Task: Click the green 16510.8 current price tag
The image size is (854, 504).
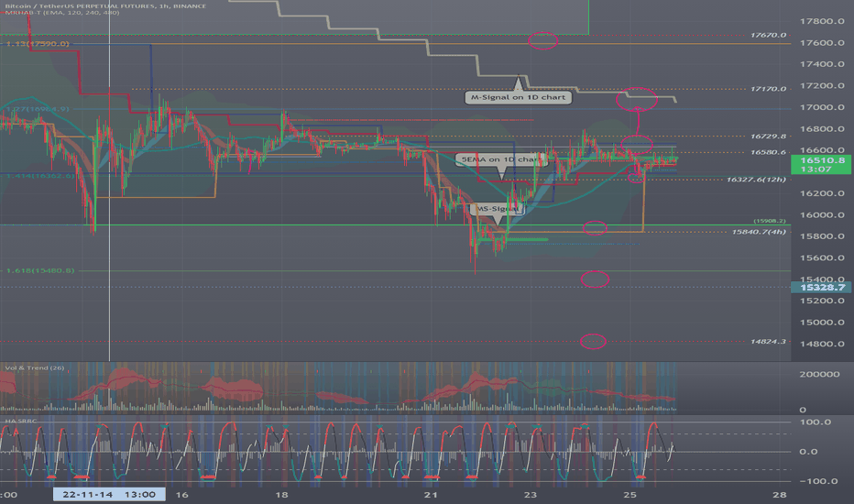Action: coord(821,165)
